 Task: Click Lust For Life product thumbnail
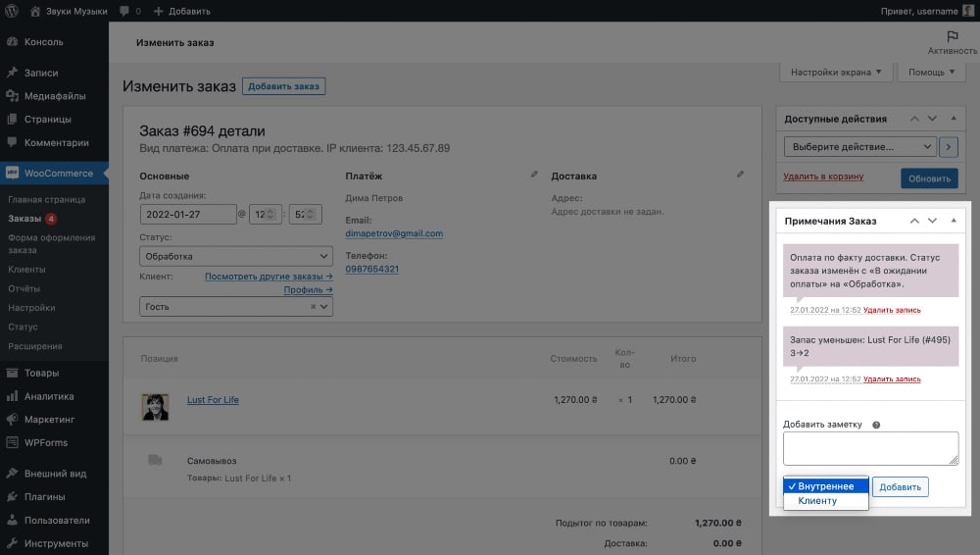[155, 407]
